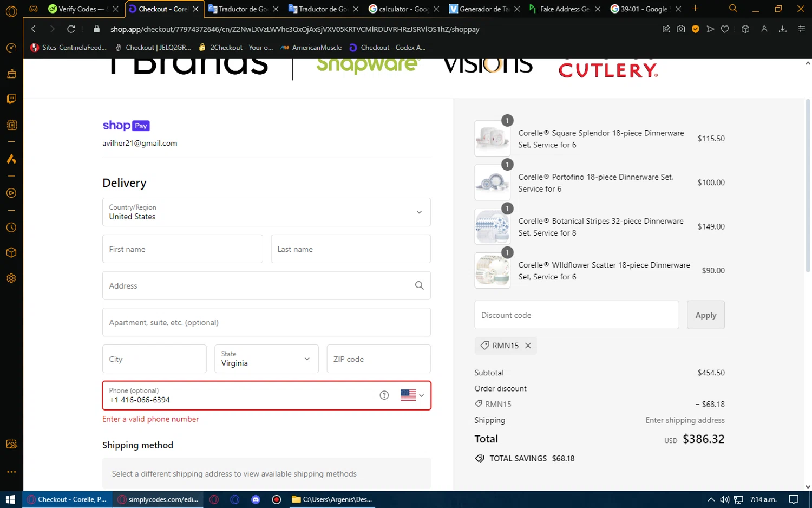Open Twitch panel in the sidebar
The width and height of the screenshot is (812, 508).
11,99
